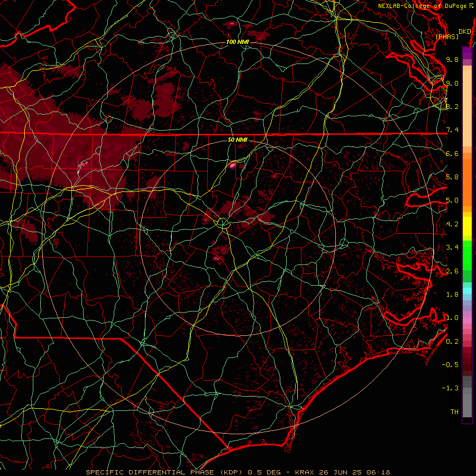This screenshot has width=476, height=476.
Task: Click the 8.2 value on the color scale
Action: pyautogui.click(x=452, y=106)
